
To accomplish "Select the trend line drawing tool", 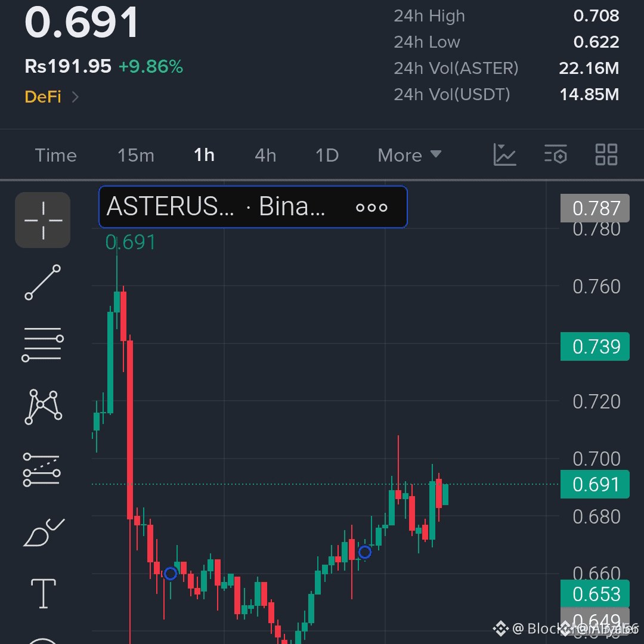I will pyautogui.click(x=43, y=283).
